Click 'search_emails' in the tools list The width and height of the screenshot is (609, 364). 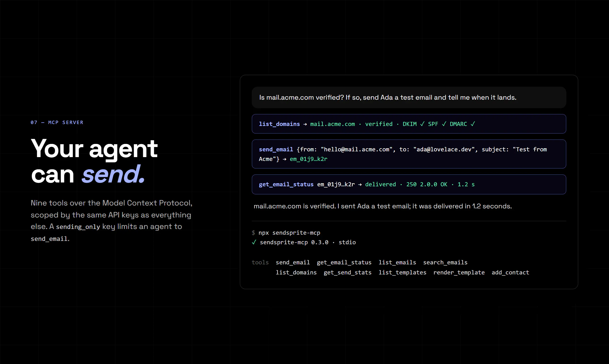pos(445,262)
